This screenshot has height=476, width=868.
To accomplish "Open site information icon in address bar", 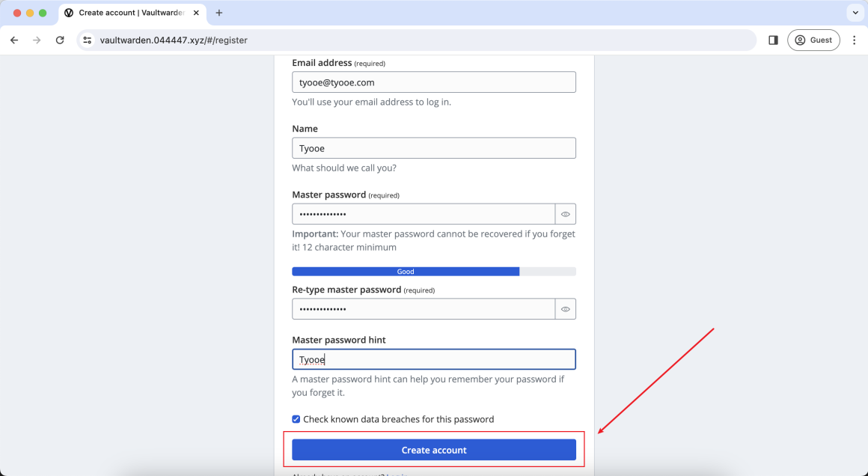I will (x=88, y=40).
